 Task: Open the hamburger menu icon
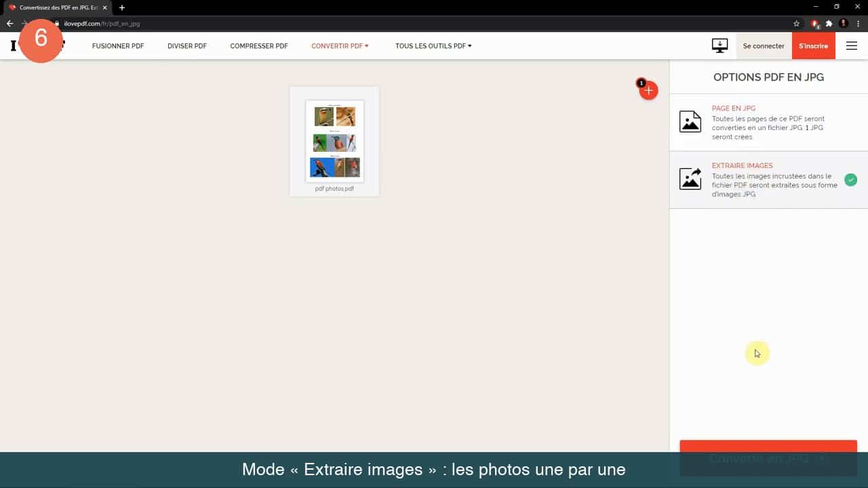point(852,46)
